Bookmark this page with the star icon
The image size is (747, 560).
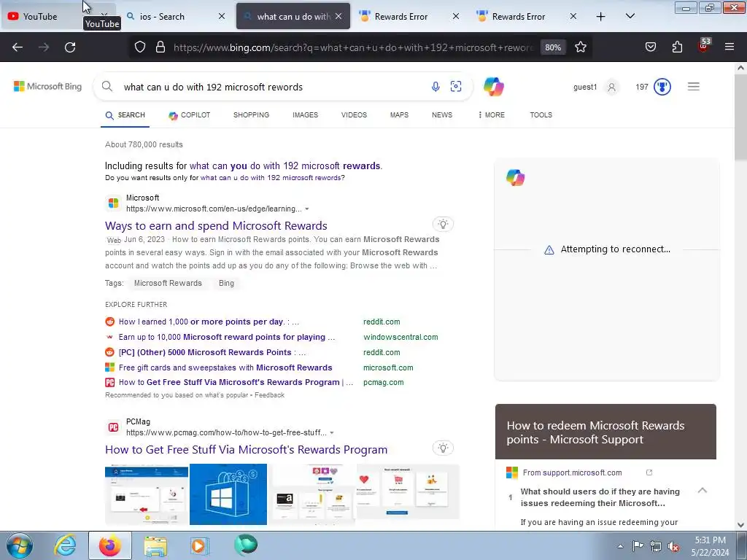[x=580, y=47]
